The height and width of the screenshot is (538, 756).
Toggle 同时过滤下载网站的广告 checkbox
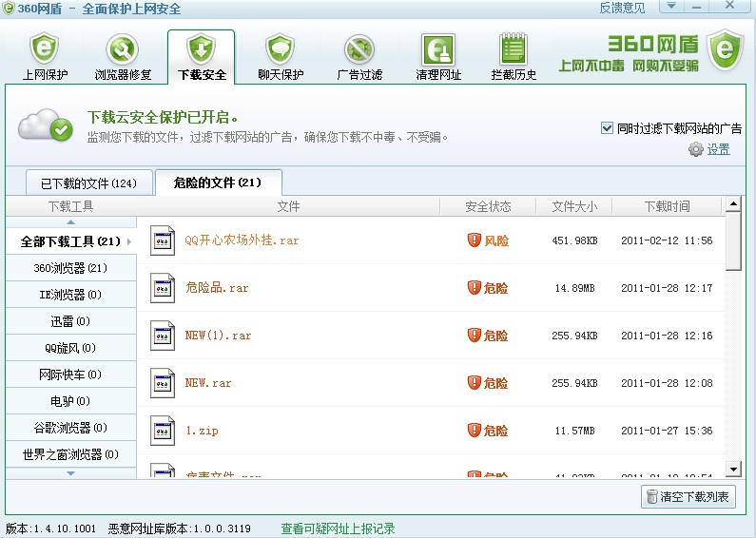point(607,127)
